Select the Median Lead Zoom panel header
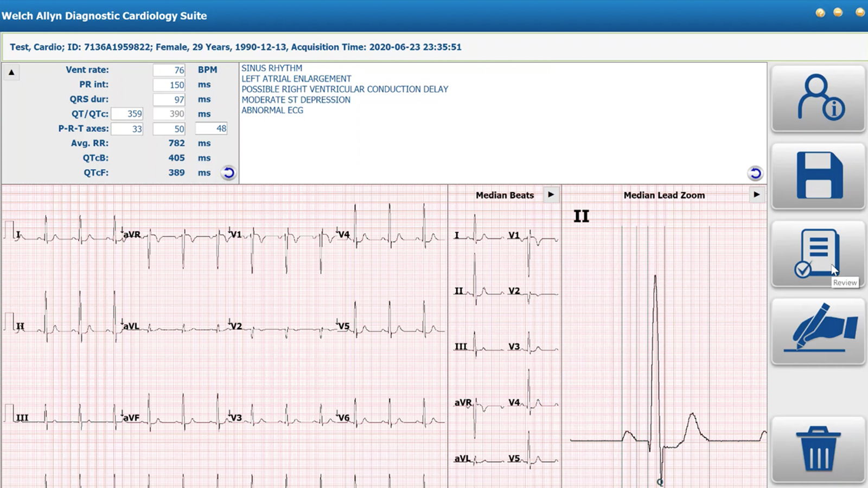The height and width of the screenshot is (488, 868). [664, 195]
